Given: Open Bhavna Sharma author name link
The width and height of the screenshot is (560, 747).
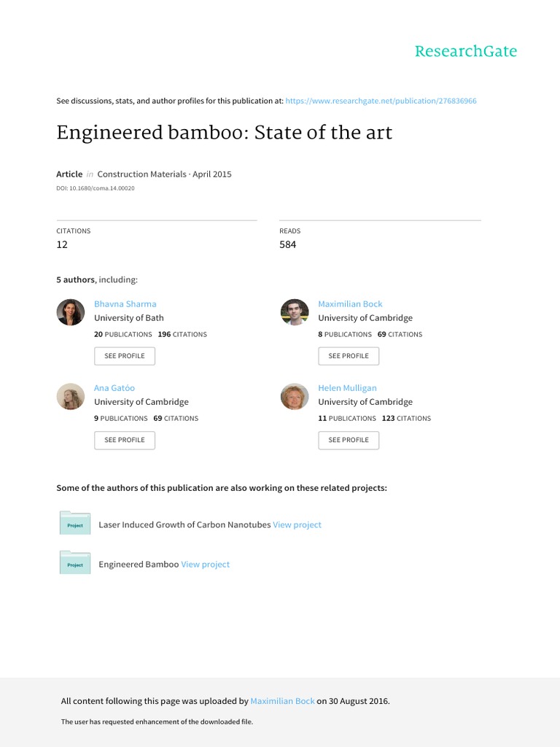Looking at the screenshot, I should pyautogui.click(x=125, y=303).
